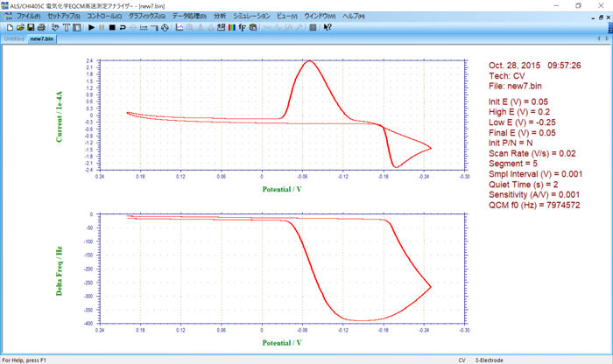This screenshot has width=613, height=364.
Task: Open the 分析 (Analysis) menu
Action: pos(220,16)
